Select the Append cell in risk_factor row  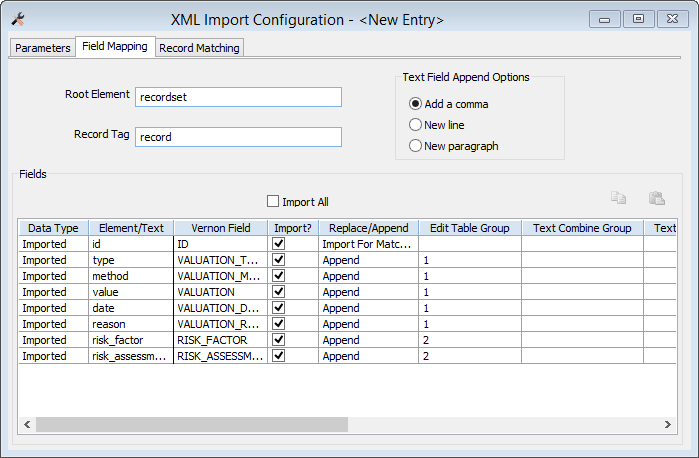coord(369,340)
